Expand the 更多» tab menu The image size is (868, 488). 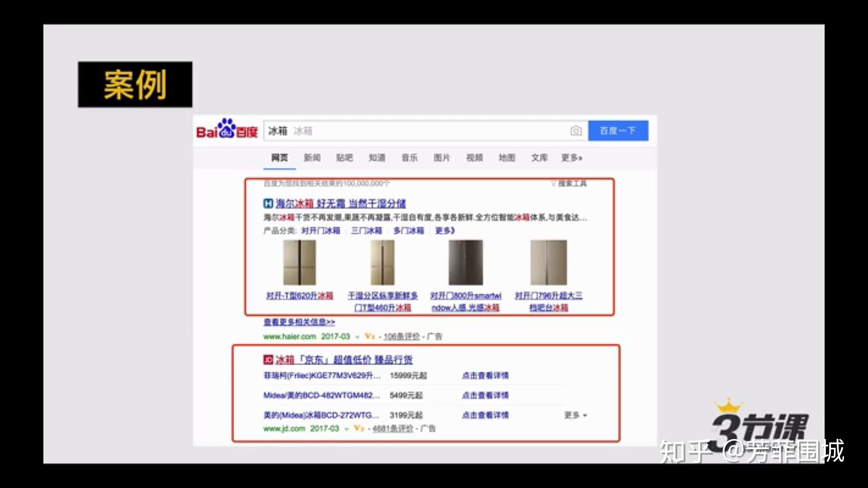572,158
